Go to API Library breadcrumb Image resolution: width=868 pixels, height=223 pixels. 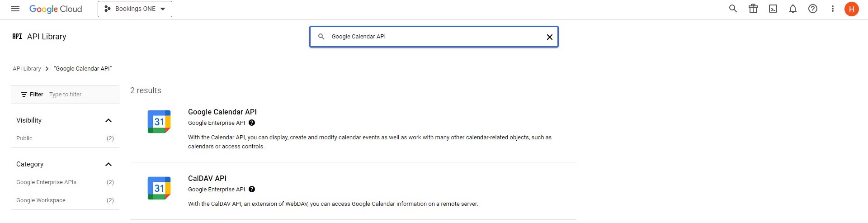pyautogui.click(x=27, y=69)
